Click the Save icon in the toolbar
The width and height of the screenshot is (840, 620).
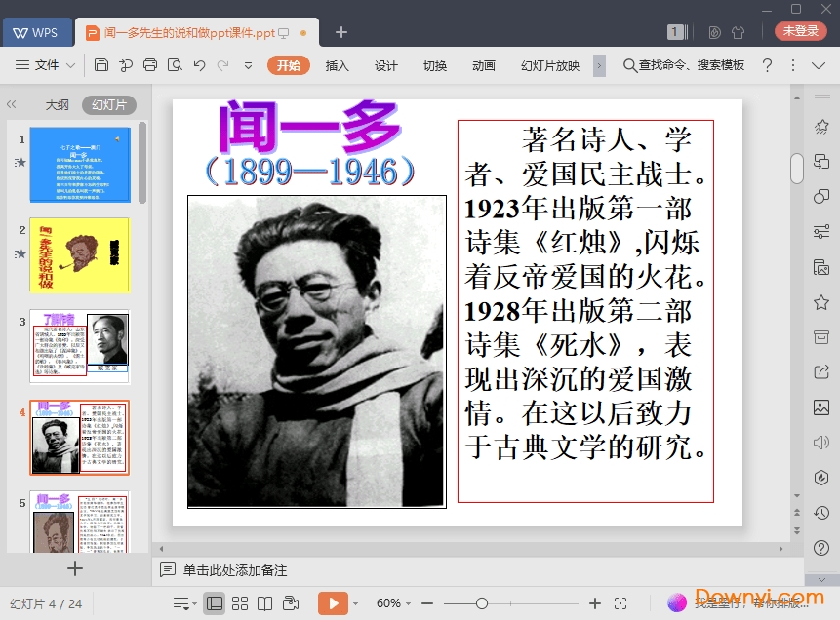(101, 65)
